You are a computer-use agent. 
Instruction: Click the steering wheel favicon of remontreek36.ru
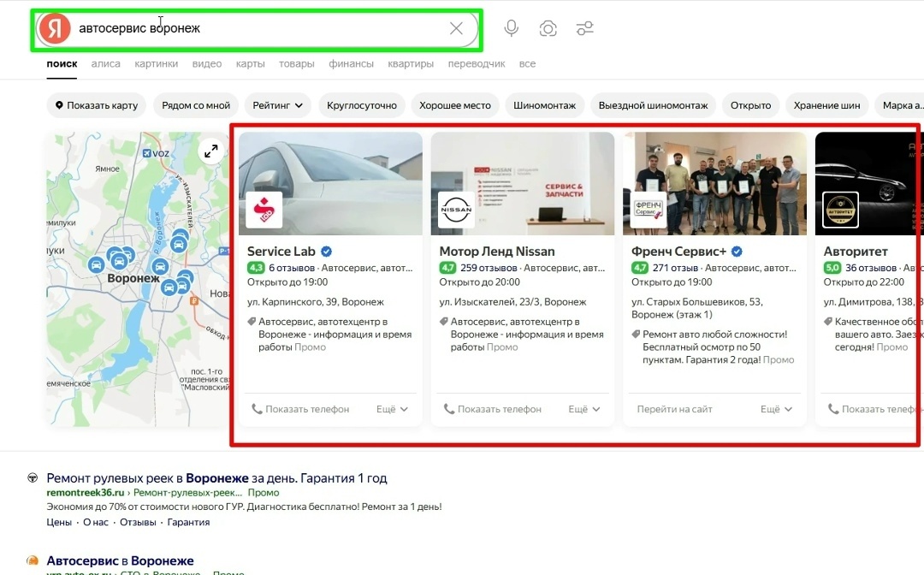[33, 477]
